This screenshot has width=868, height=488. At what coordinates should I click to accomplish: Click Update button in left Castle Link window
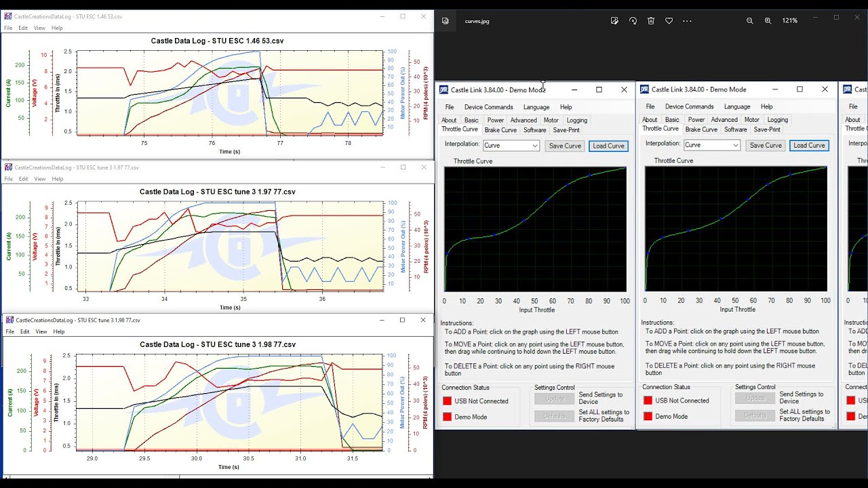click(x=554, y=399)
